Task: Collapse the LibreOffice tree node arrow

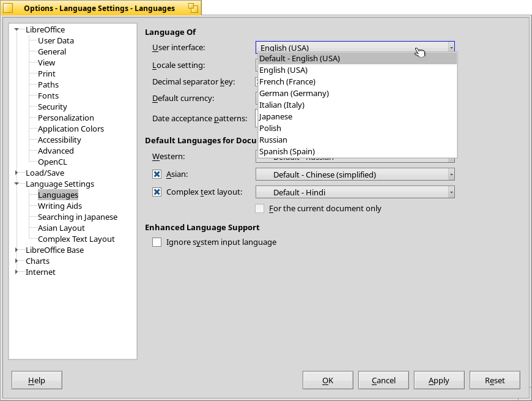Action: [x=17, y=29]
